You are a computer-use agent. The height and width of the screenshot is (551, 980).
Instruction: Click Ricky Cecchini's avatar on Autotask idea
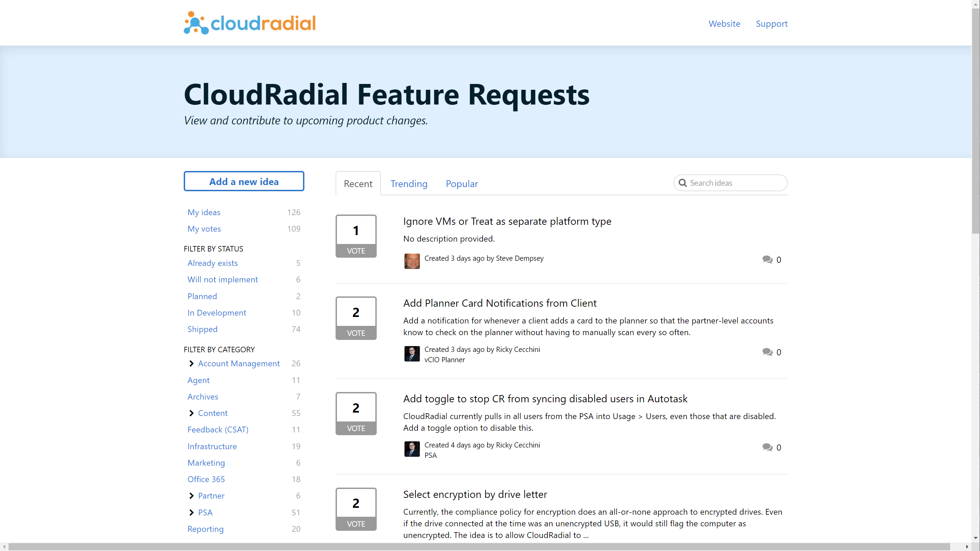(412, 449)
